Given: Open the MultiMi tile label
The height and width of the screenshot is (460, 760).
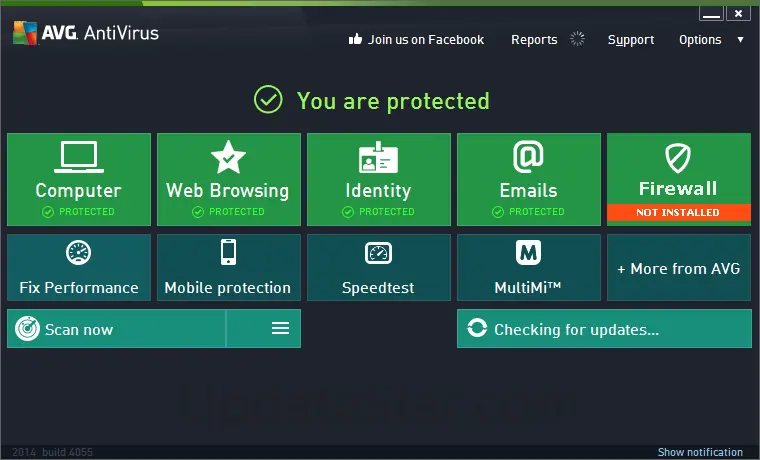Looking at the screenshot, I should pos(528,287).
